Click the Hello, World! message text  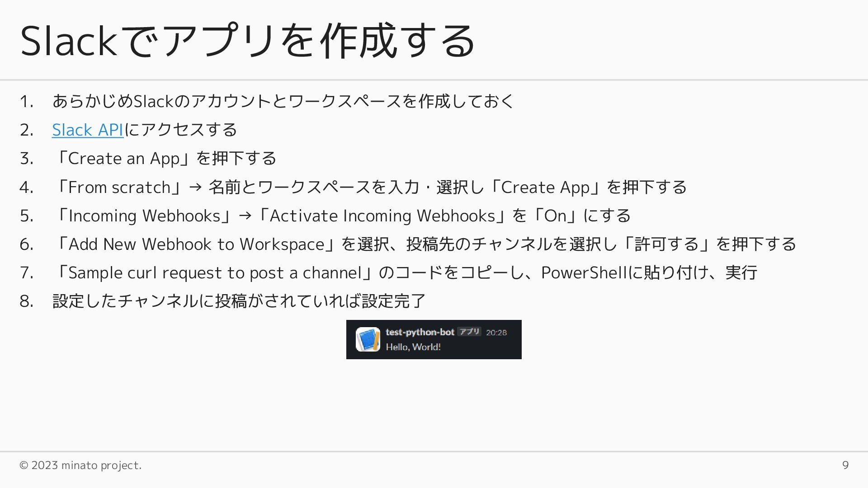413,347
